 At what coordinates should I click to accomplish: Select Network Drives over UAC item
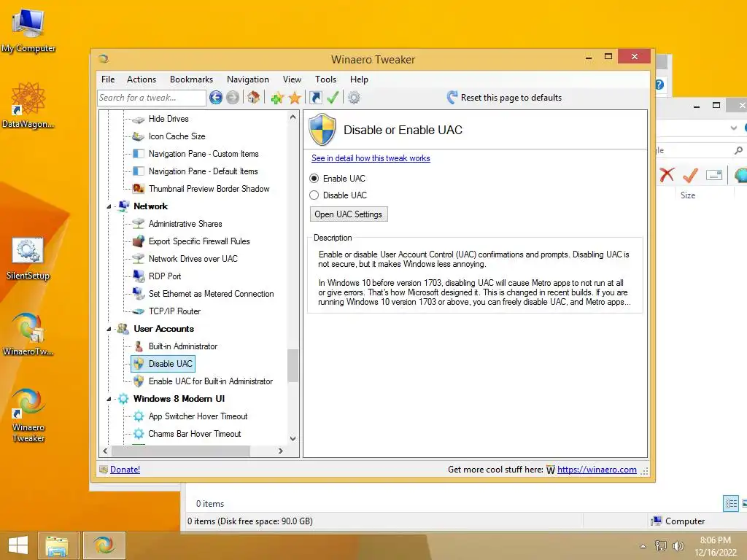click(193, 259)
